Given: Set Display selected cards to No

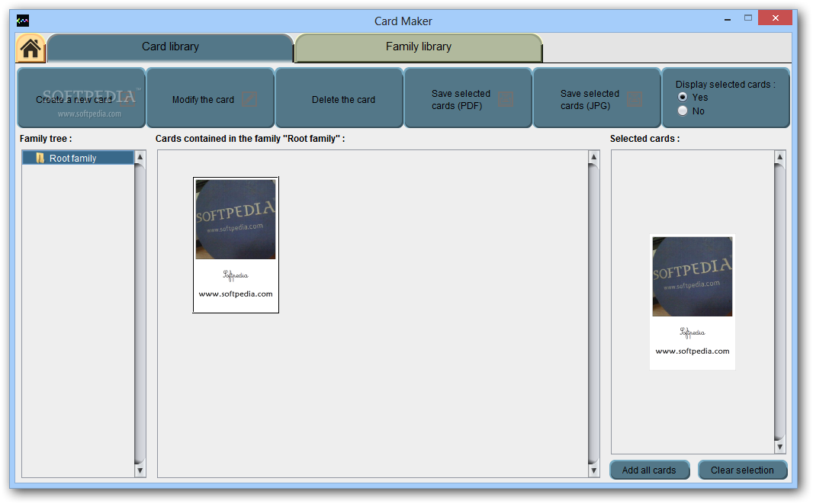Looking at the screenshot, I should (x=683, y=111).
